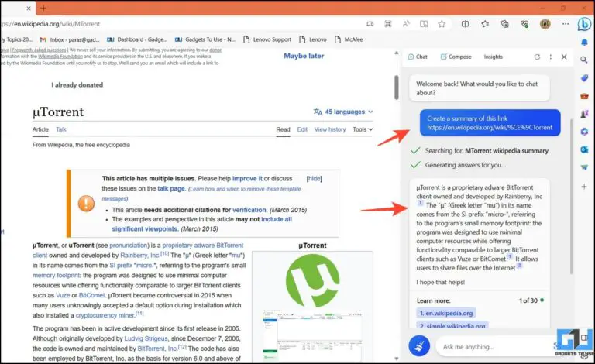Open the Tools dropdown on Wikipedia
Screen dimensions: 595x364
[363, 129]
